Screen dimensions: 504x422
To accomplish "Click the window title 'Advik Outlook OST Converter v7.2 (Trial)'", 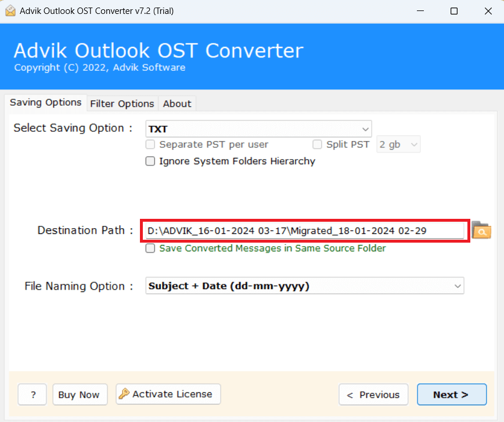I will (97, 11).
